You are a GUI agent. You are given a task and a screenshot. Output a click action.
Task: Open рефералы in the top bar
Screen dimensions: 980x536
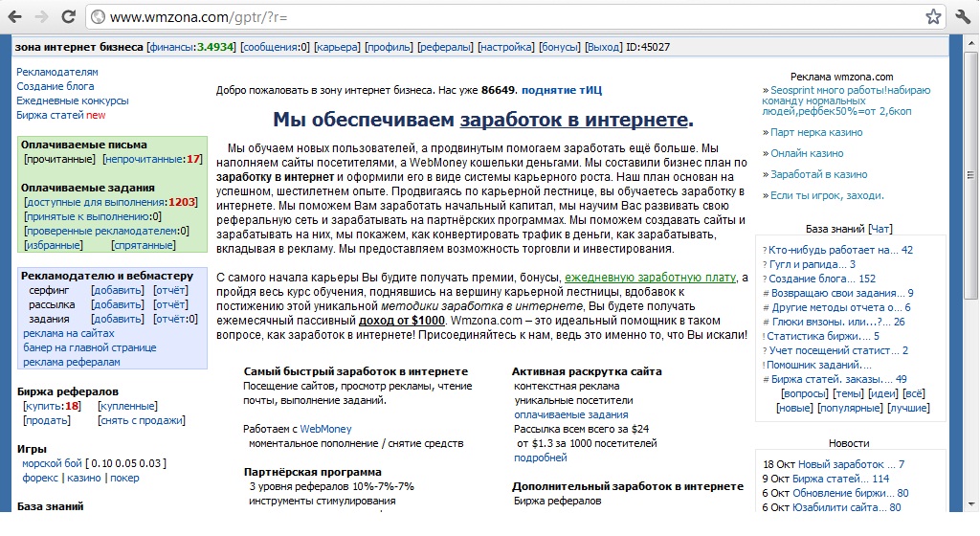pyautogui.click(x=444, y=47)
